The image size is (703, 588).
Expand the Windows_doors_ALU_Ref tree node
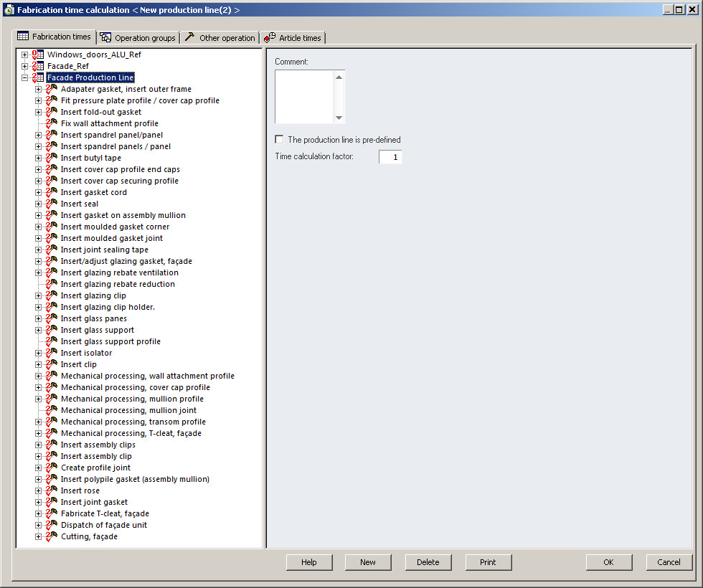[25, 54]
